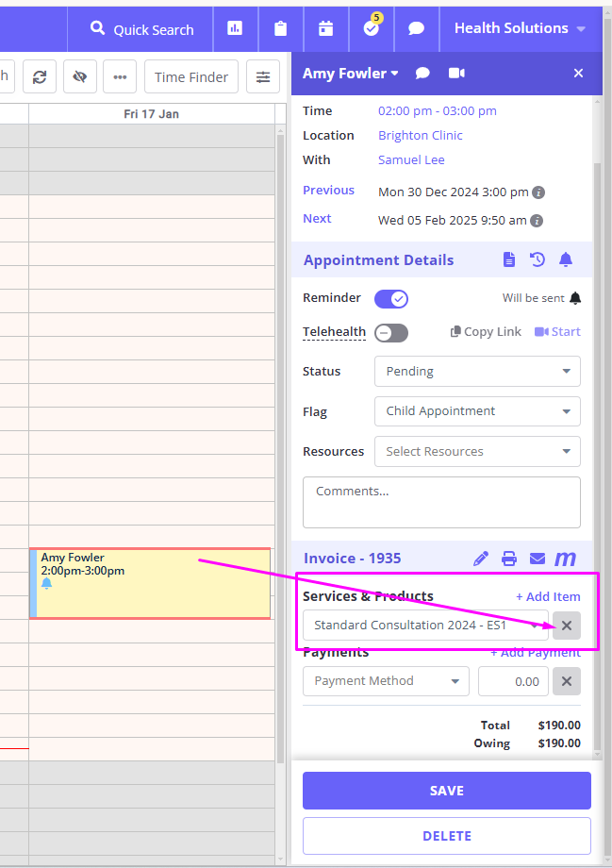612x868 pixels.
Task: Show info for previous appointment 30 Dec 2024
Action: click(538, 192)
